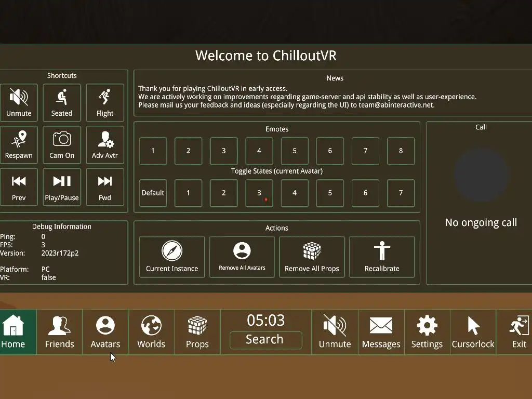The width and height of the screenshot is (532, 399).
Task: Click the 05:03 clock display
Action: (265, 320)
